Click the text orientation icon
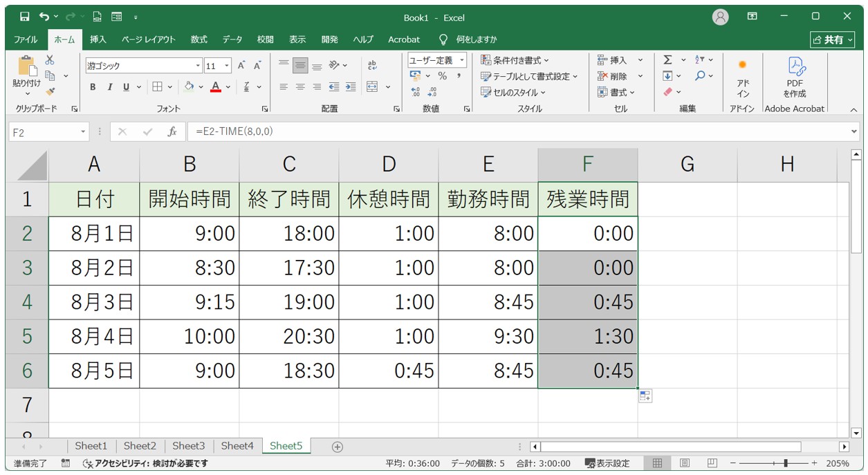 pos(335,66)
